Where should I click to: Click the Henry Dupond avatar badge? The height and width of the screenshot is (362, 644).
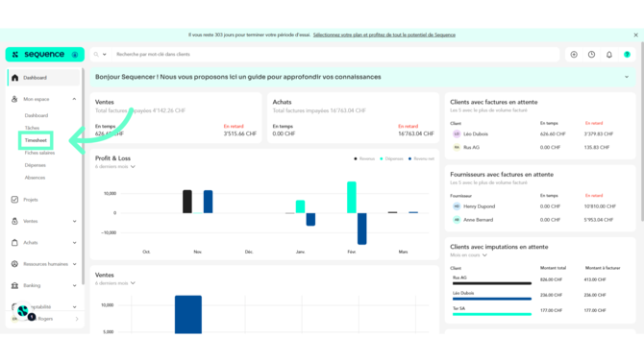click(x=457, y=206)
